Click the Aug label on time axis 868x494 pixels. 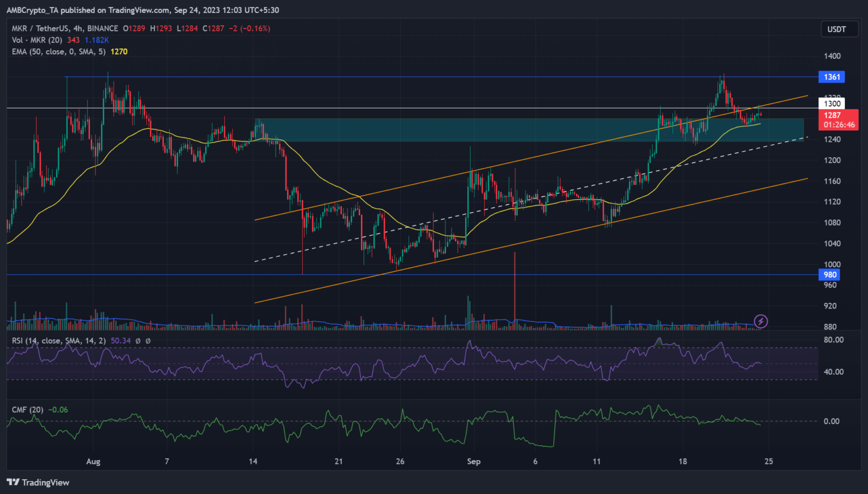pyautogui.click(x=93, y=461)
